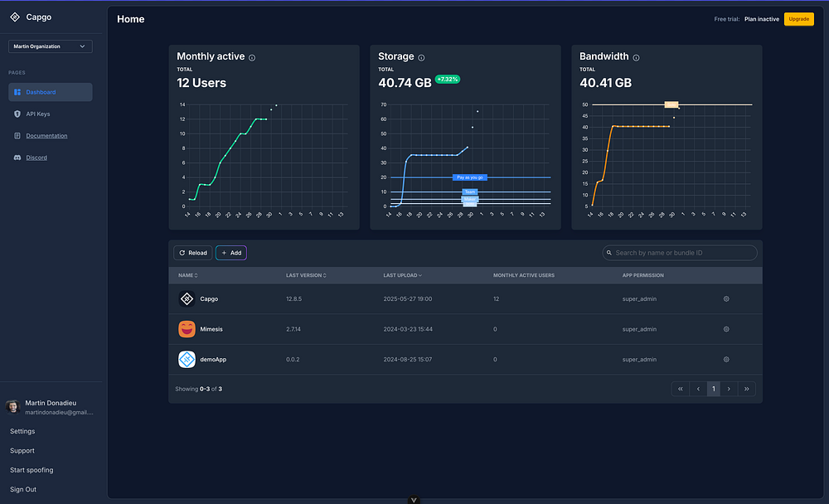Click the Plan inactive label

(761, 19)
